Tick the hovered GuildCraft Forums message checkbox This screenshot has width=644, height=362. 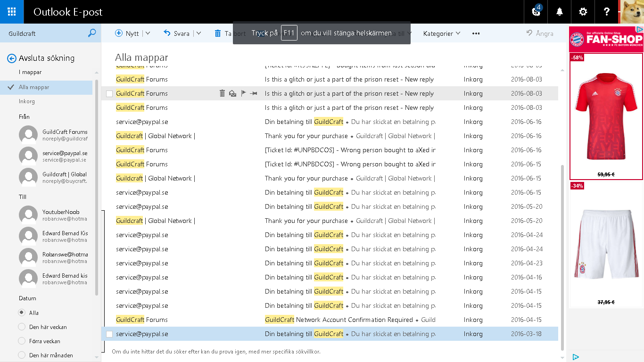pyautogui.click(x=109, y=94)
